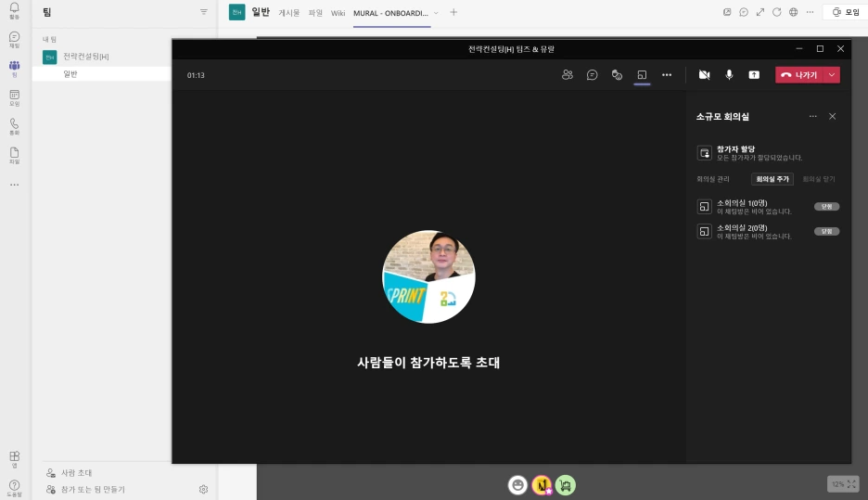The height and width of the screenshot is (500, 868).
Task: Open more actions in meeting toolbar
Action: [667, 75]
